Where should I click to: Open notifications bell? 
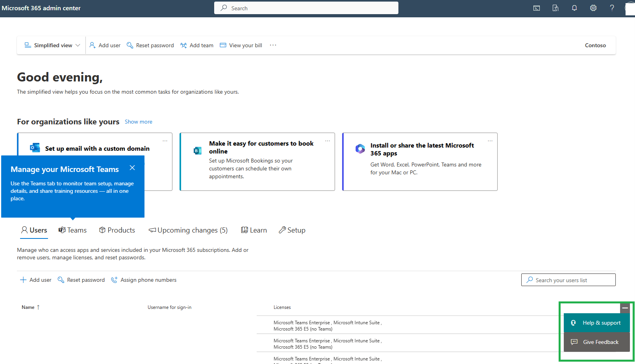[x=574, y=8]
